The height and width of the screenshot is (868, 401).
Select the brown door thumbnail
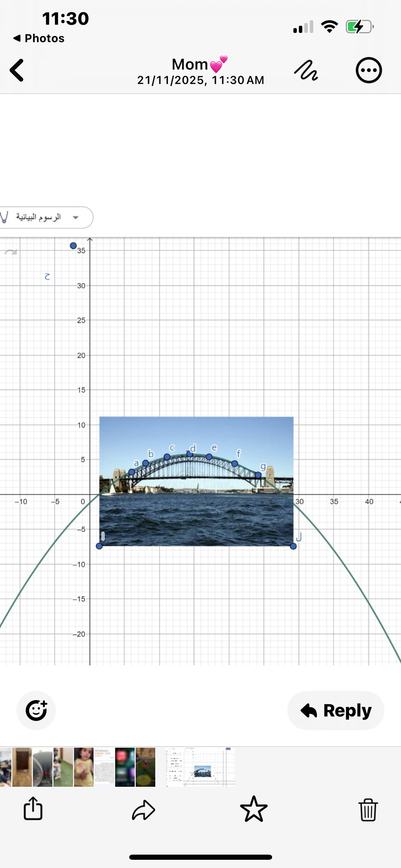click(x=22, y=767)
